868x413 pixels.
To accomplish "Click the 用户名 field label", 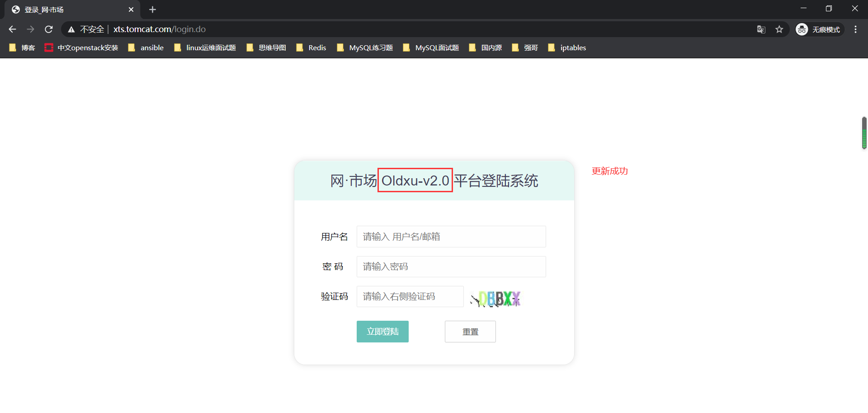I will [x=335, y=237].
